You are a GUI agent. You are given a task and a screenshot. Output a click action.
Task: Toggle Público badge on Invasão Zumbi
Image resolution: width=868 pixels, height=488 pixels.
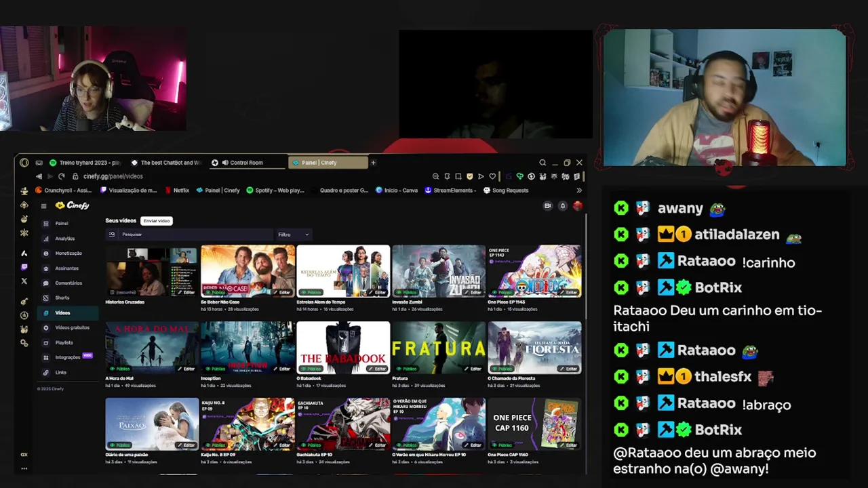pos(407,293)
